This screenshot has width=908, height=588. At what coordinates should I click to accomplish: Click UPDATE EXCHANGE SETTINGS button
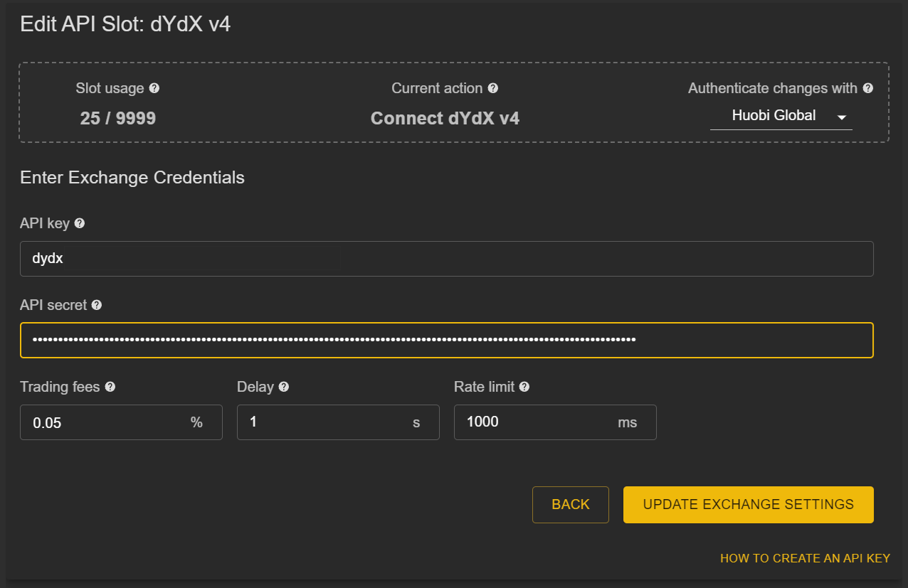pos(749,505)
